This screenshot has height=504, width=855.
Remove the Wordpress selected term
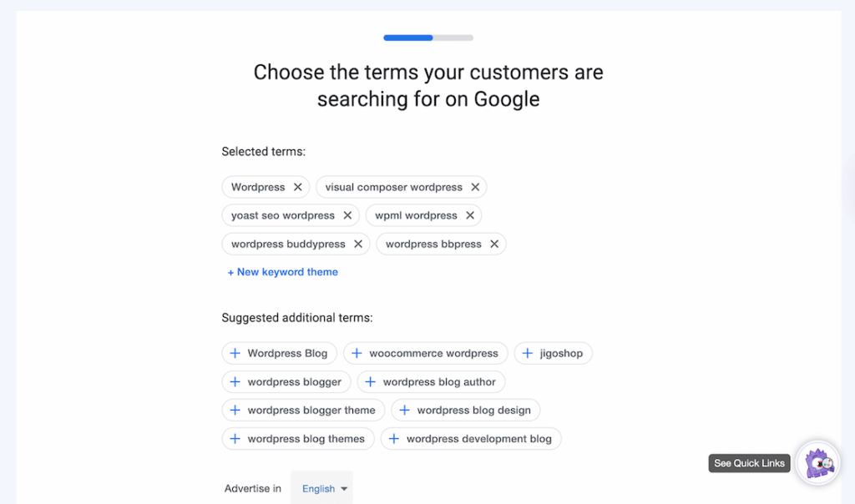(298, 187)
